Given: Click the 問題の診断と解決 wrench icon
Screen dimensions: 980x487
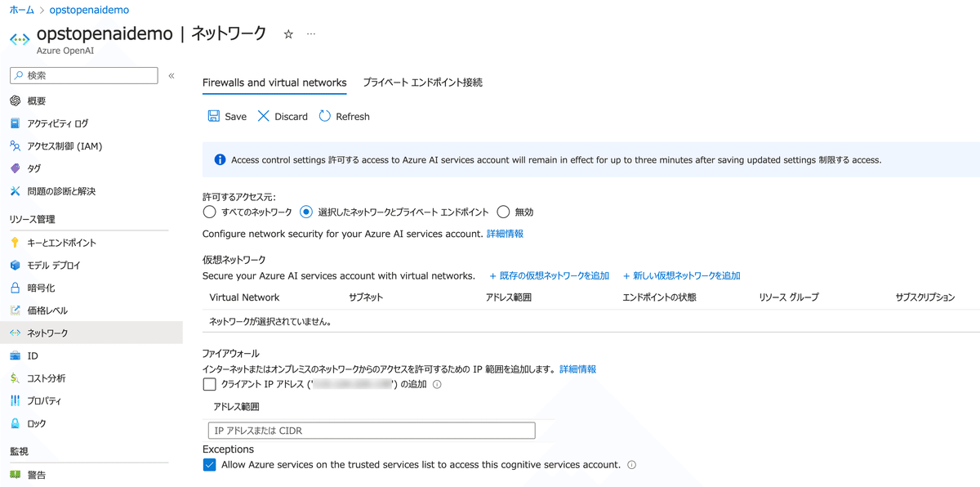Looking at the screenshot, I should tap(15, 191).
